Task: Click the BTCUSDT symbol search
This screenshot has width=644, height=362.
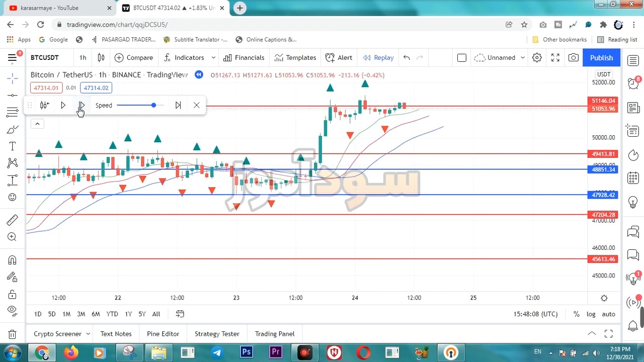Action: (x=45, y=58)
